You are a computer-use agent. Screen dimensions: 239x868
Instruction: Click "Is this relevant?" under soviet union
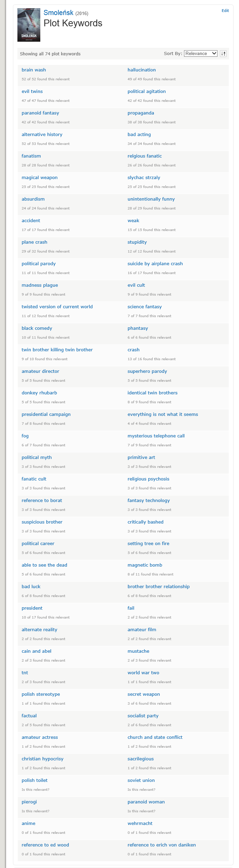pyautogui.click(x=141, y=790)
